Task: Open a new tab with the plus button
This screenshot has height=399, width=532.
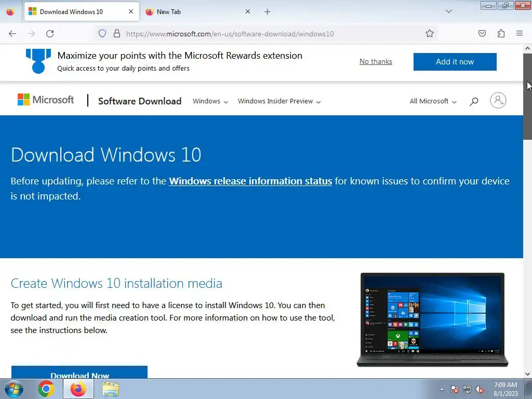Action: 268,12
